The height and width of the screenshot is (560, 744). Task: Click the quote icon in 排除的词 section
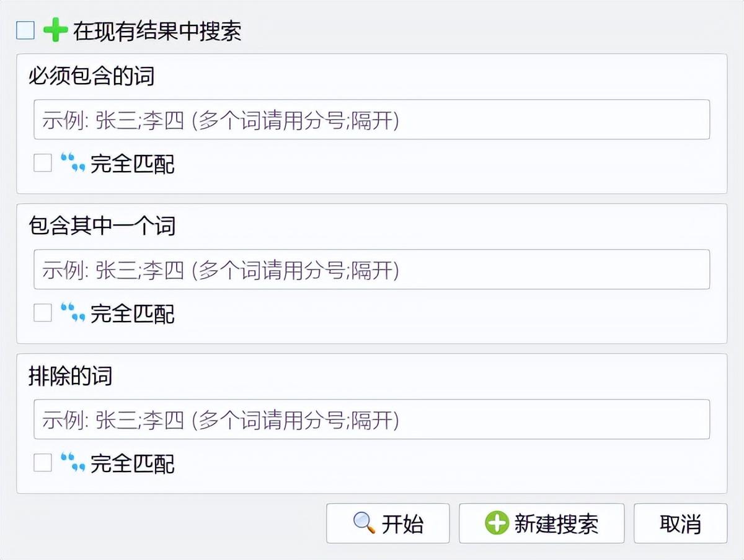click(72, 463)
